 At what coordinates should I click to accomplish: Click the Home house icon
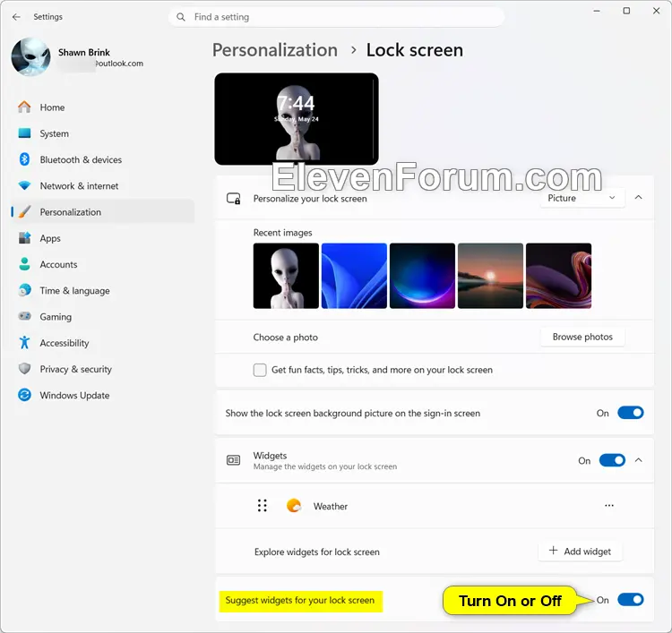point(24,107)
